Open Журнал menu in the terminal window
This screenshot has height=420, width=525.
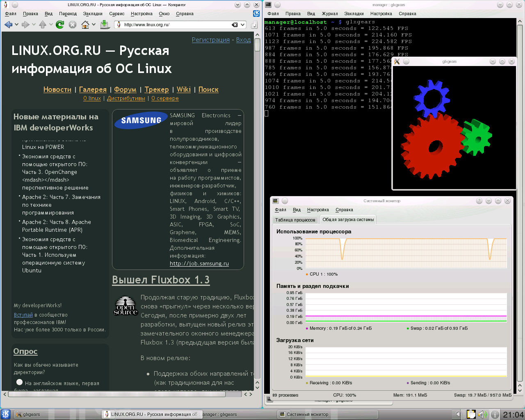330,14
